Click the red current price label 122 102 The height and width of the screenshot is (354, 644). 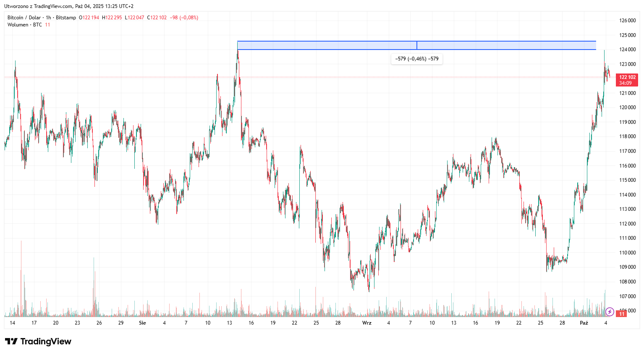[627, 77]
